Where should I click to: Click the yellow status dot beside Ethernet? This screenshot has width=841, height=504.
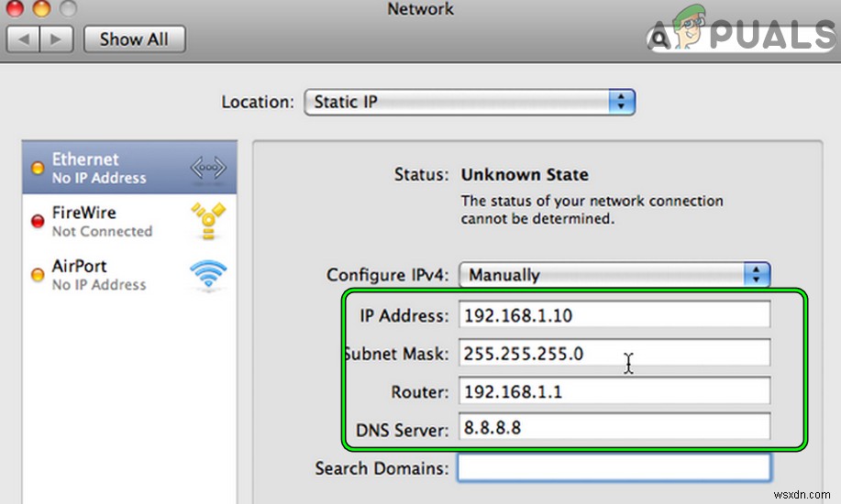[x=38, y=169]
